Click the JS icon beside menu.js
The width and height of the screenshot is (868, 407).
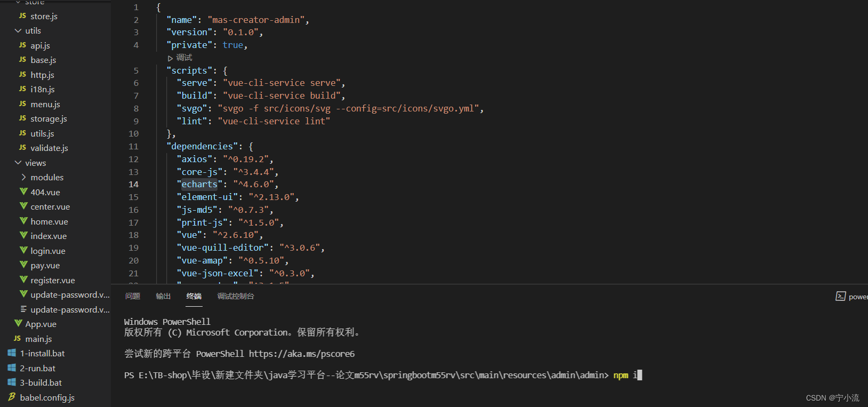tap(22, 104)
